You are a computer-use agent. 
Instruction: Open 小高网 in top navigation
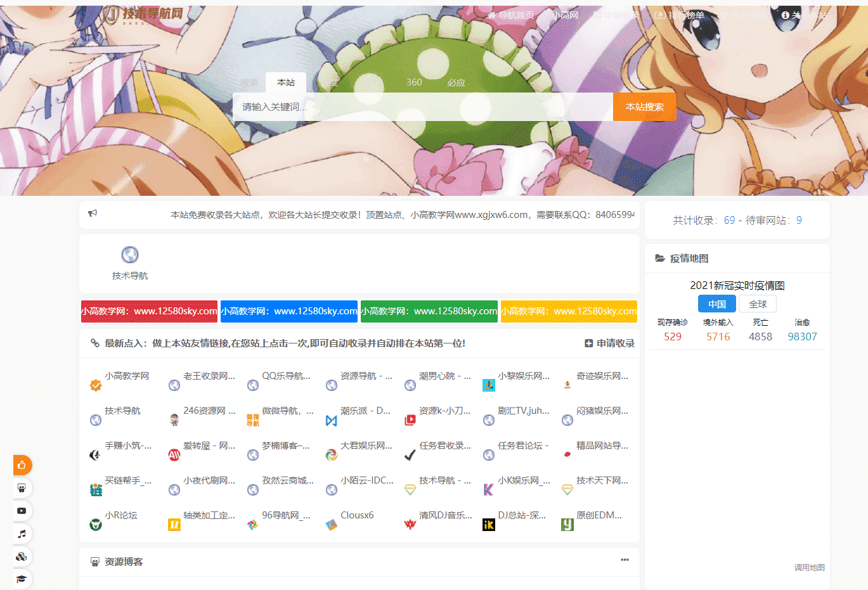pyautogui.click(x=564, y=15)
